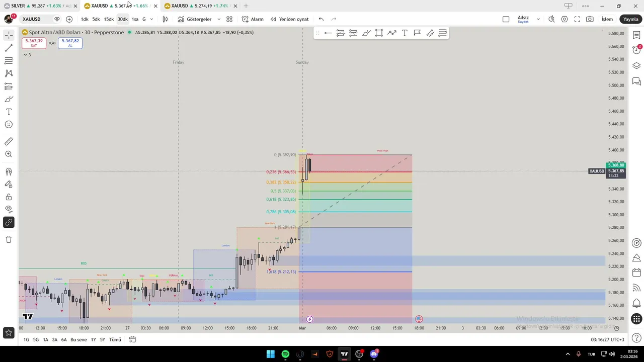The height and width of the screenshot is (362, 644).
Task: Select the text tool in left sidebar
Action: click(x=9, y=112)
